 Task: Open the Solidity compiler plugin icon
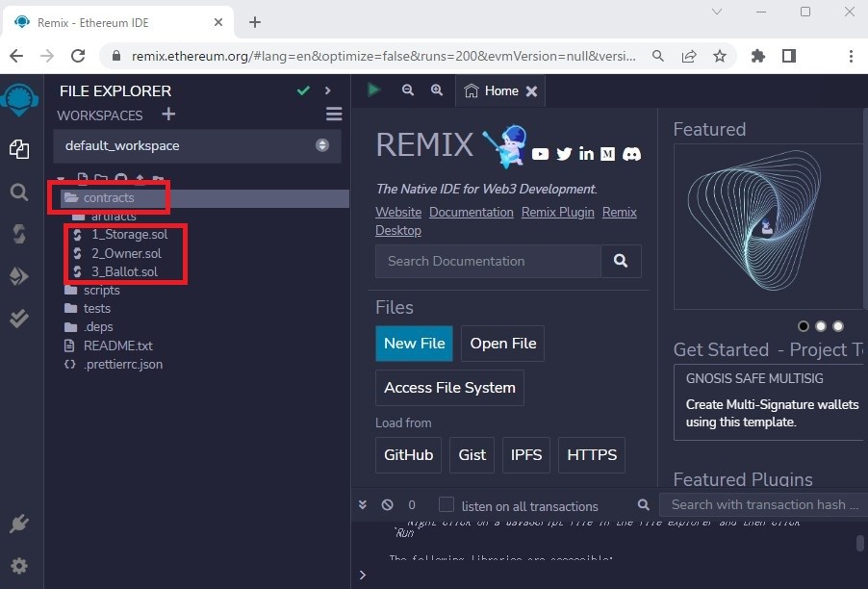click(19, 234)
